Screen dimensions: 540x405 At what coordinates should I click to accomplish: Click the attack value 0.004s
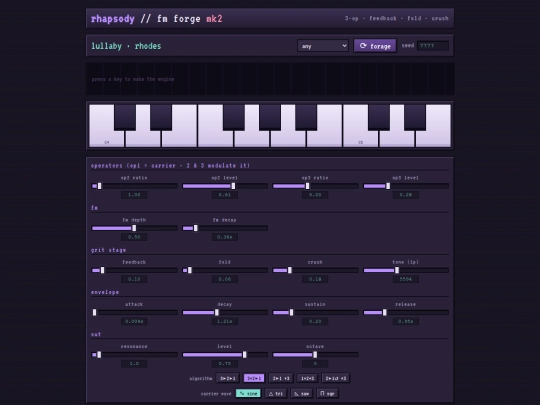[134, 321]
